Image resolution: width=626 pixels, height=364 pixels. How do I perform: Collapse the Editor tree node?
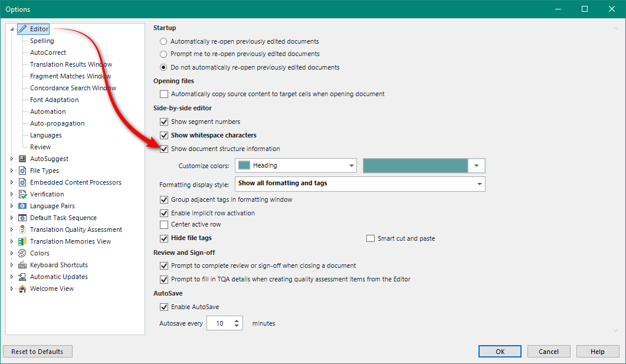coord(12,29)
